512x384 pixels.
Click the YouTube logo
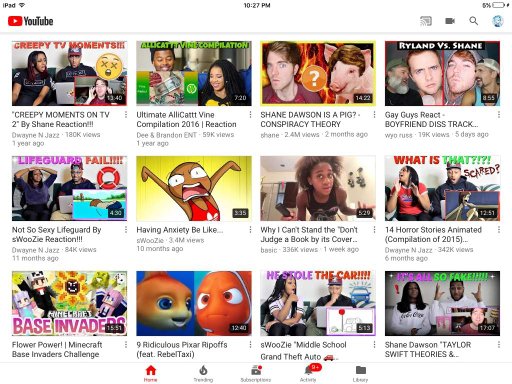pyautogui.click(x=31, y=21)
